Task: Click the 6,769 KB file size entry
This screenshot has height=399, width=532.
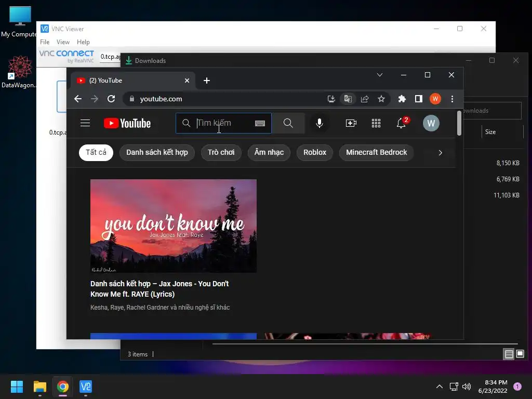Action: pyautogui.click(x=508, y=179)
